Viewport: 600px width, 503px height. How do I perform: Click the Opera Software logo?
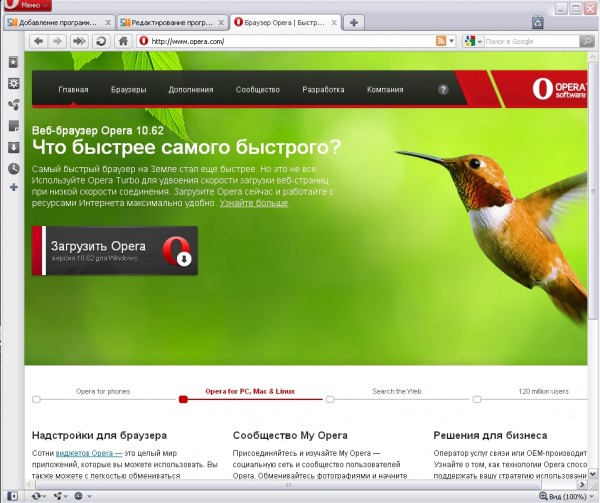[559, 89]
